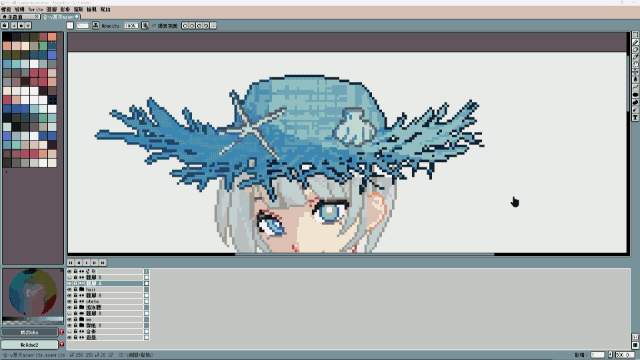
Task: Jump to the last frame button
Action: tap(102, 262)
